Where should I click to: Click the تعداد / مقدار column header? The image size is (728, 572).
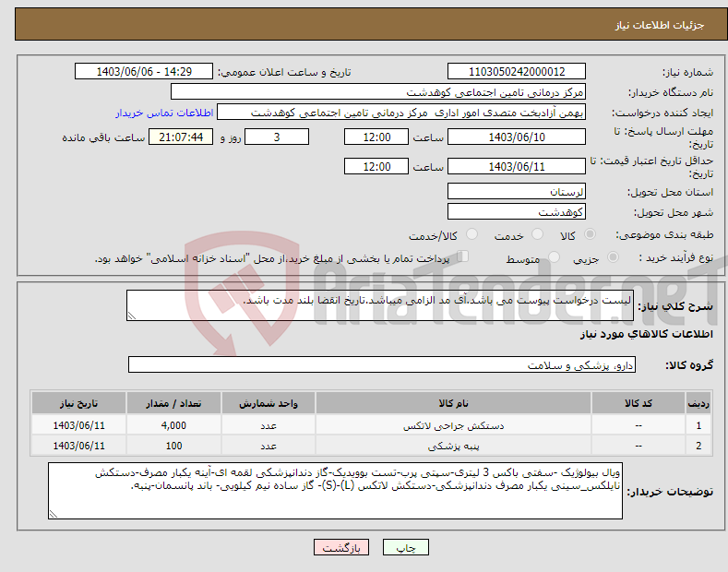coord(173,403)
